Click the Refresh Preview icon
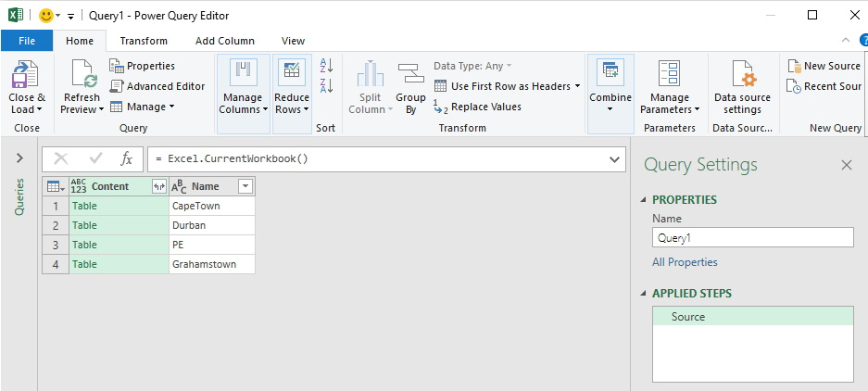 click(x=83, y=73)
